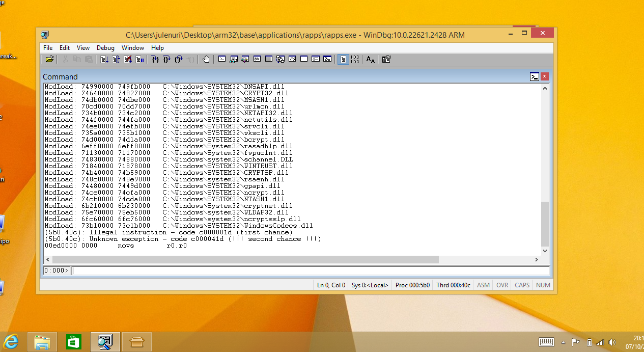The image size is (644, 352).
Task: Toggle breakpoint with the hand icon
Action: (206, 59)
